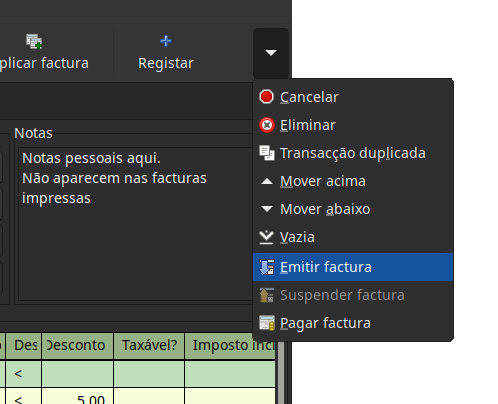Click the blue plus Registar icon
This screenshot has width=498, height=404.
click(166, 41)
